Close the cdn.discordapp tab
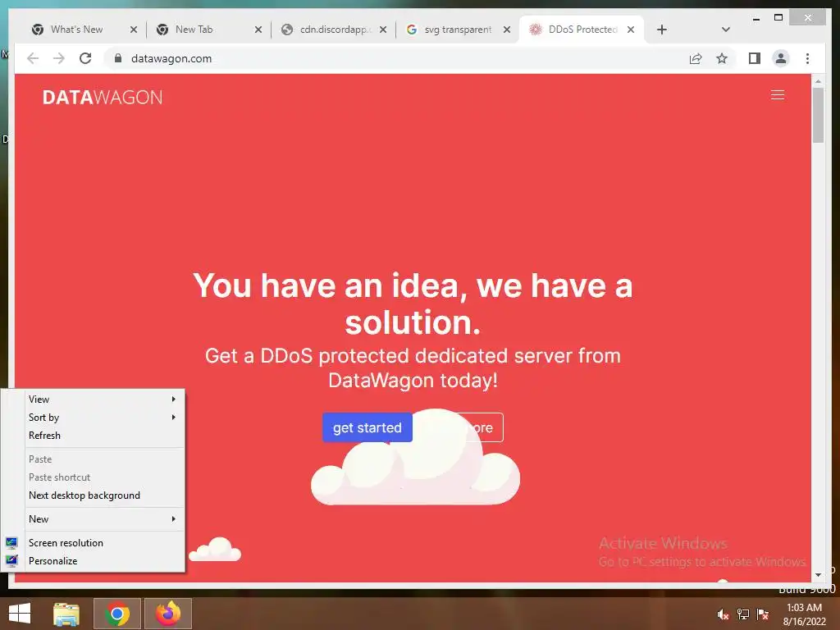 point(383,30)
